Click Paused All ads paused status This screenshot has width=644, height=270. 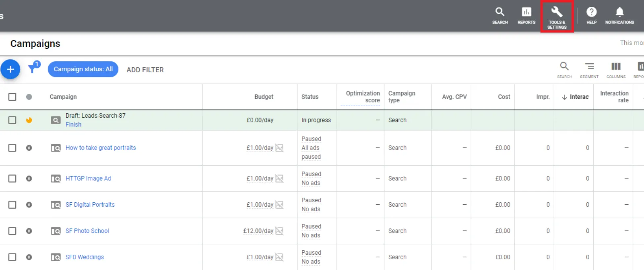(311, 148)
